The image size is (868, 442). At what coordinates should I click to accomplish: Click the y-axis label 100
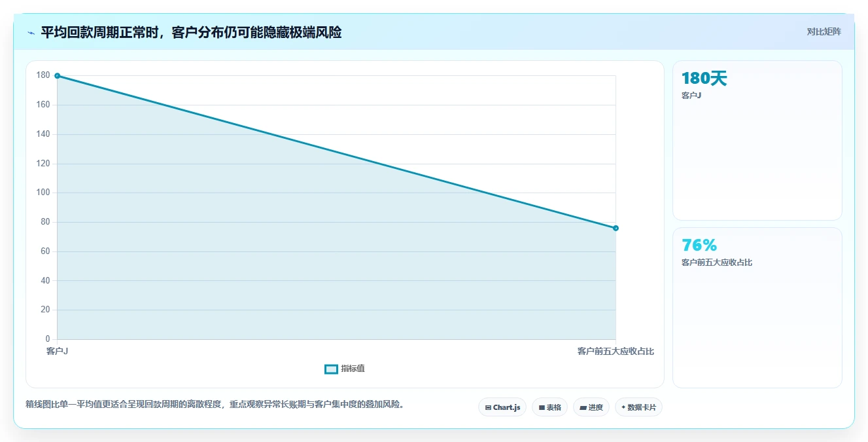(43, 193)
